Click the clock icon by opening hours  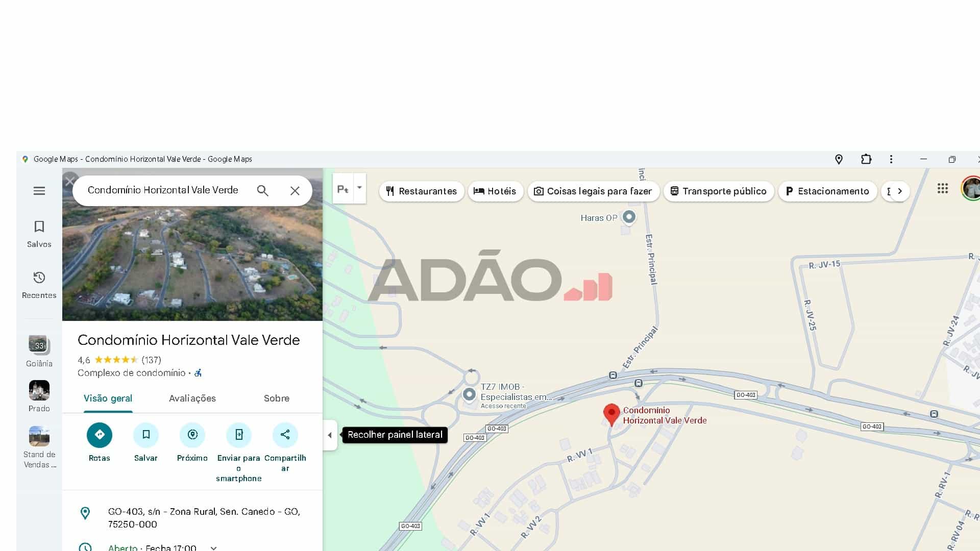[85, 547]
